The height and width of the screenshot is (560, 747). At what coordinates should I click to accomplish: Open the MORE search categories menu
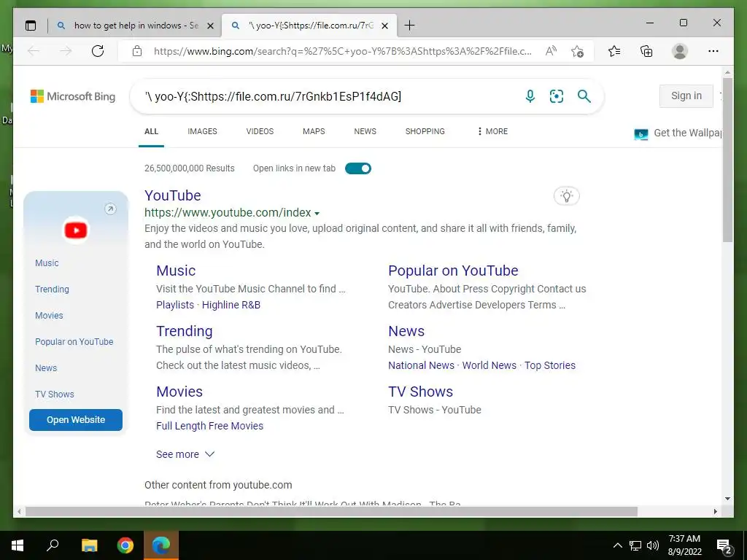(492, 131)
